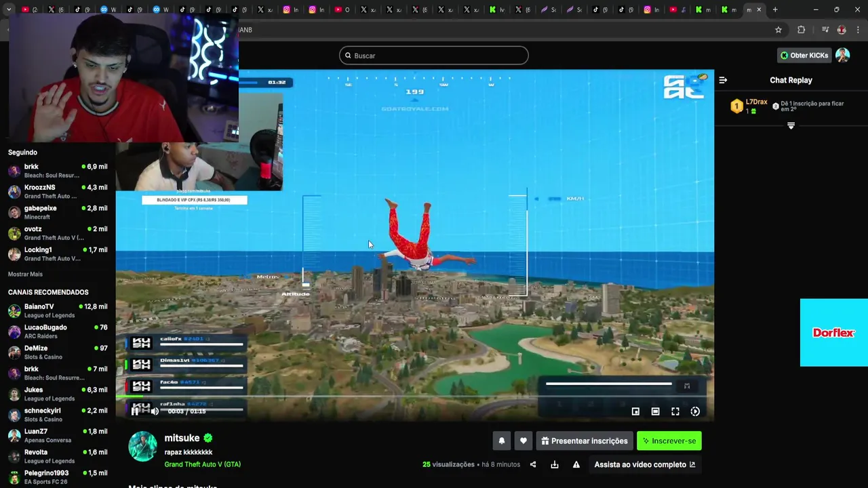Screen dimensions: 868x488
Task: Open the brkk channel with 7 mil viewers
Action: (58, 373)
